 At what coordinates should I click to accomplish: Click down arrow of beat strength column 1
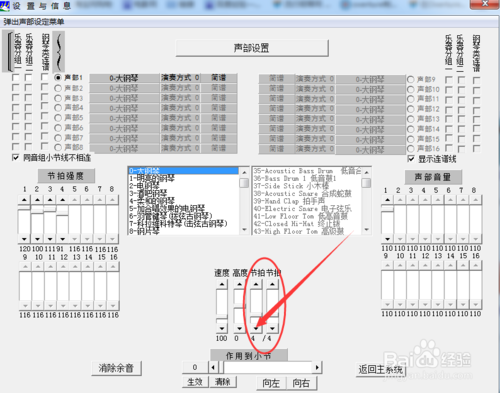(x=24, y=239)
